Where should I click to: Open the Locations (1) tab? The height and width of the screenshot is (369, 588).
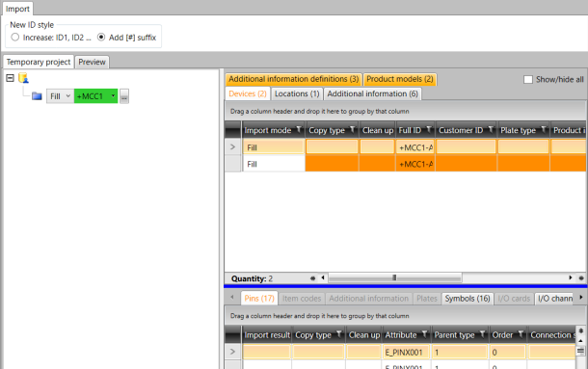(297, 93)
